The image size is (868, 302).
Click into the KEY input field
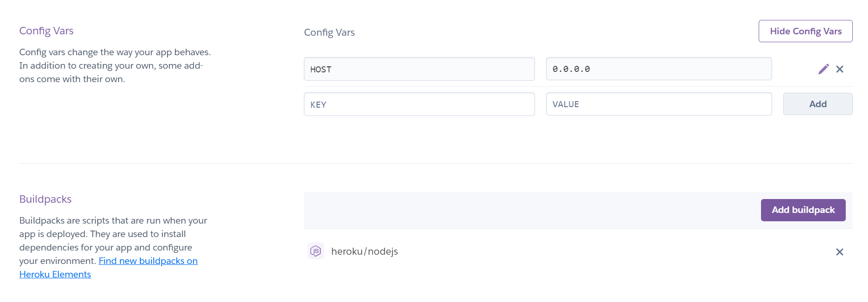point(419,104)
